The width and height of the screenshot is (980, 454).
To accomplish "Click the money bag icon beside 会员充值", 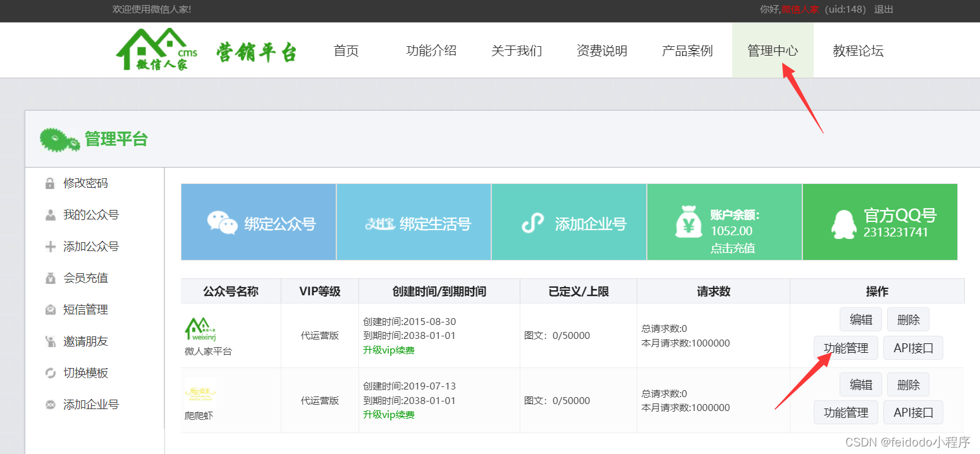I will (x=51, y=278).
